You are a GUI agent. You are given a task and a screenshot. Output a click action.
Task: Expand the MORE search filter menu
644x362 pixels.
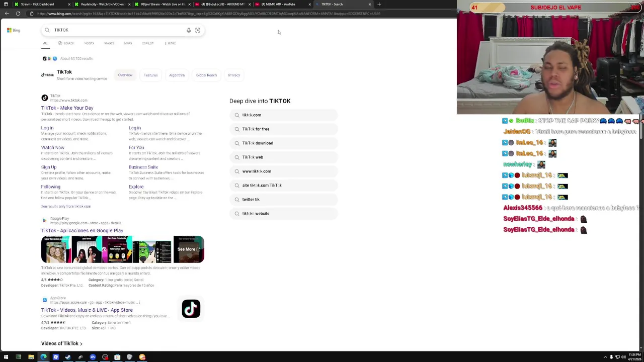(171, 43)
